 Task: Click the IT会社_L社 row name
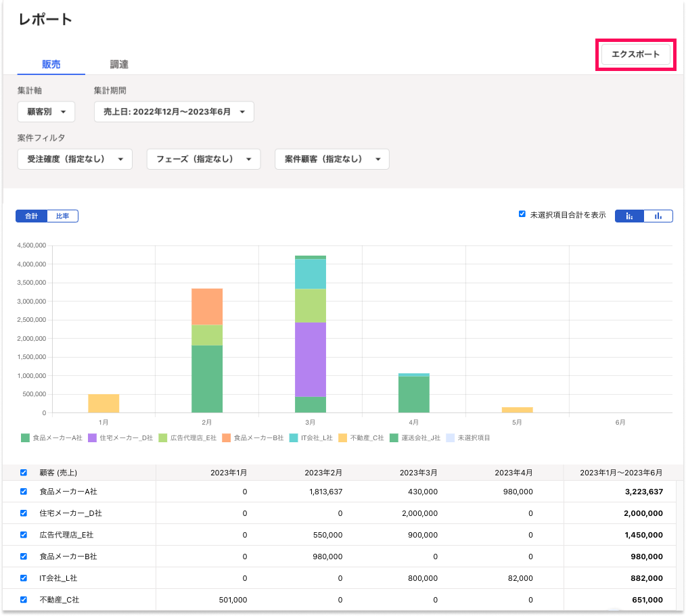[58, 578]
